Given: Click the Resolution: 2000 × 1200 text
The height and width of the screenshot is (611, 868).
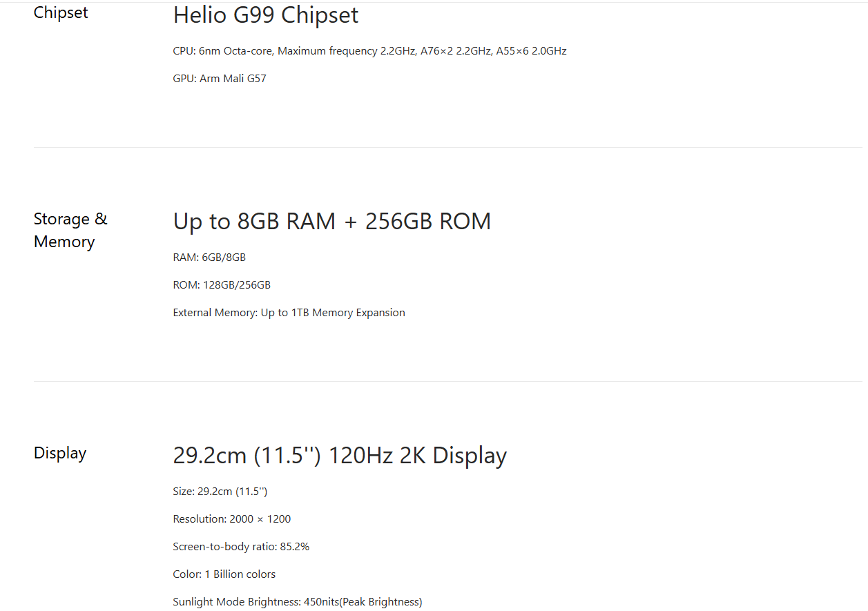Looking at the screenshot, I should 232,519.
